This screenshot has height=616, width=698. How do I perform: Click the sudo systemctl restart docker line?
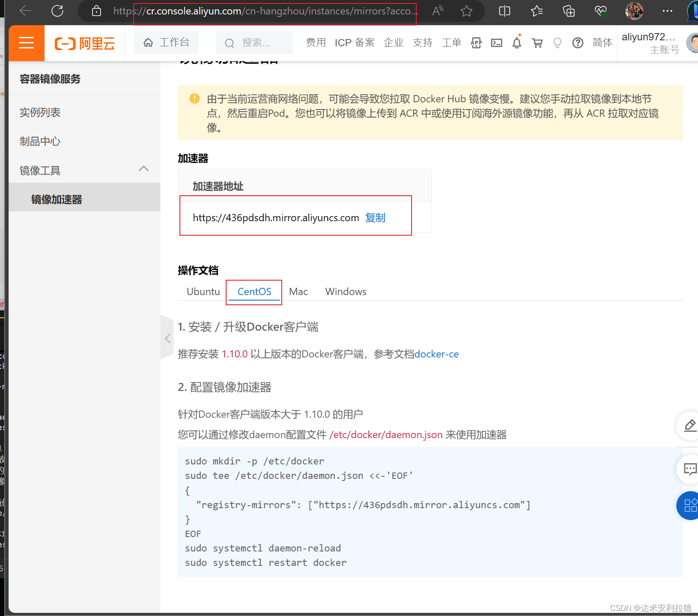click(266, 563)
